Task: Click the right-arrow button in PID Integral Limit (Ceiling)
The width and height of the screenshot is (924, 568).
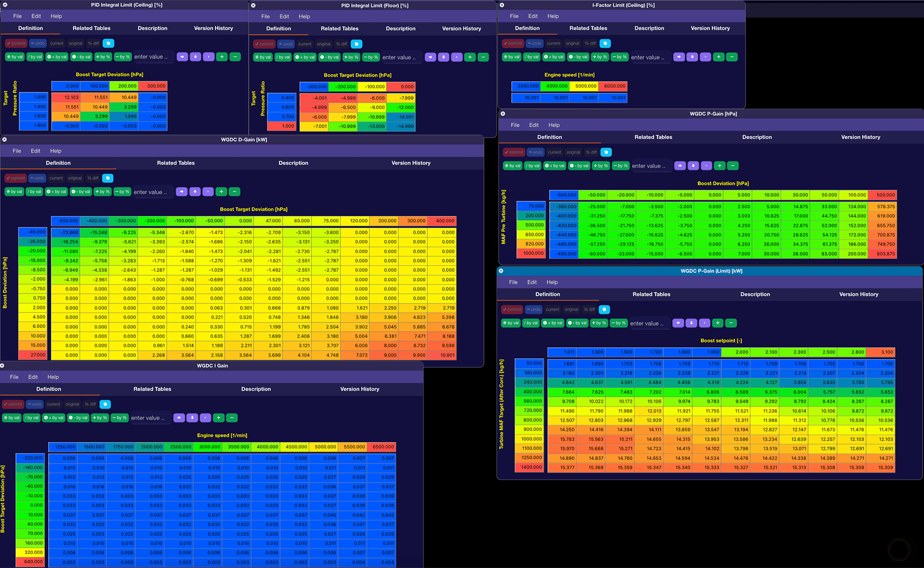Action: pyautogui.click(x=182, y=57)
